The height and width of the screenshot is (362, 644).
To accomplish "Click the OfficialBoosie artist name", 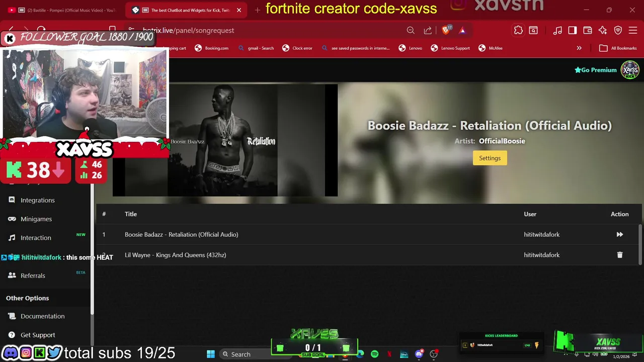I will 502,141.
